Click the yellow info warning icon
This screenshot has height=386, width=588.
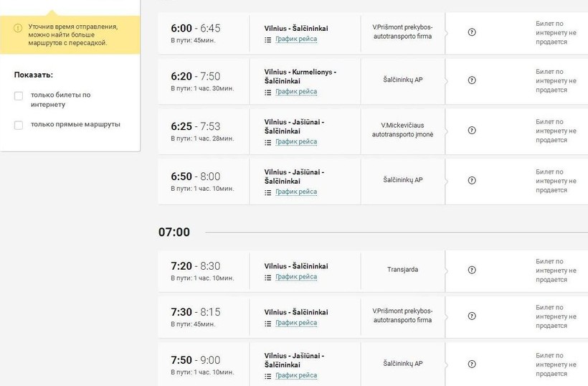coord(19,29)
